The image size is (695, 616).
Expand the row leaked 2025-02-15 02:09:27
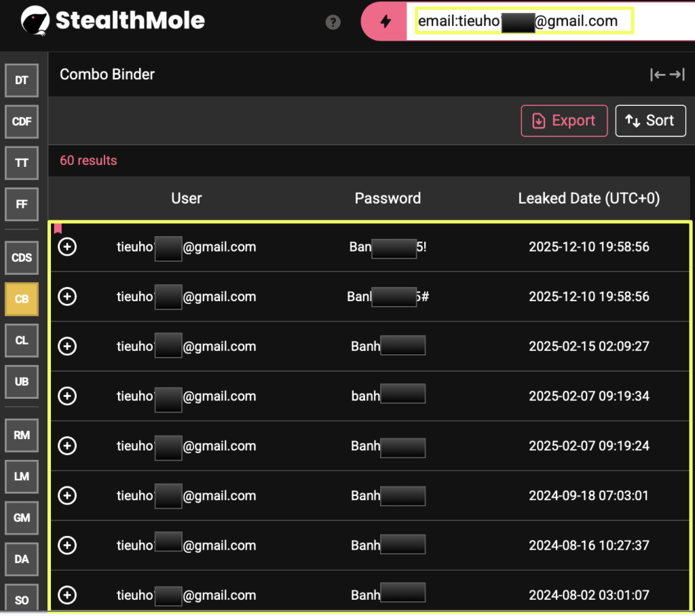(x=67, y=346)
